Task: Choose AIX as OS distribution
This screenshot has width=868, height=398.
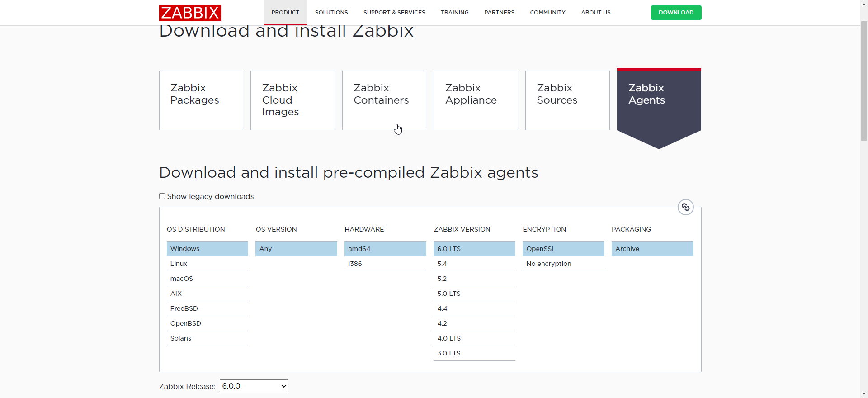Action: click(x=208, y=294)
